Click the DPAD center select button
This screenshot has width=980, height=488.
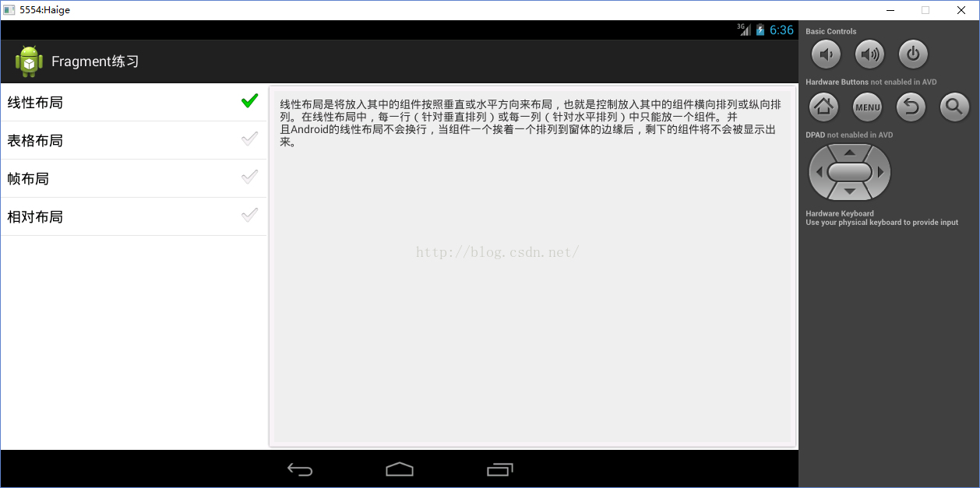pyautogui.click(x=849, y=172)
